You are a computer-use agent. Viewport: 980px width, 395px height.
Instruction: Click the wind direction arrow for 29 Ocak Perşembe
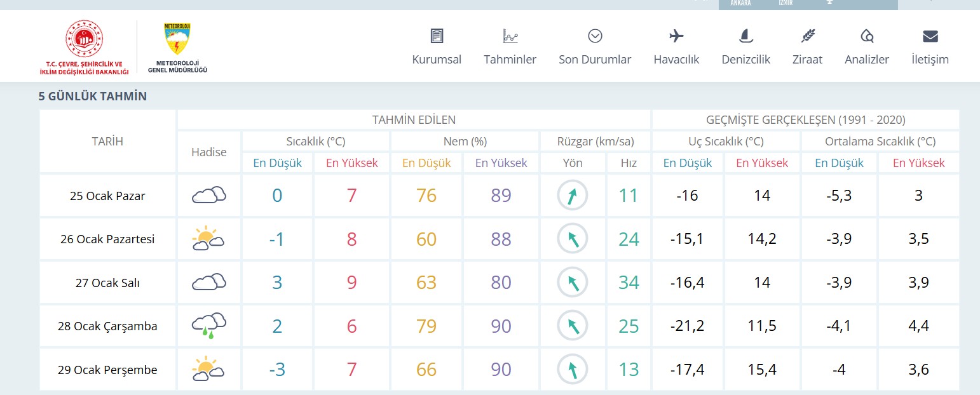click(x=573, y=370)
